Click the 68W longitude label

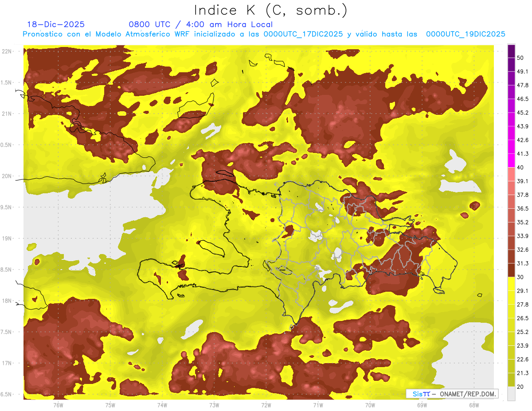point(474,405)
